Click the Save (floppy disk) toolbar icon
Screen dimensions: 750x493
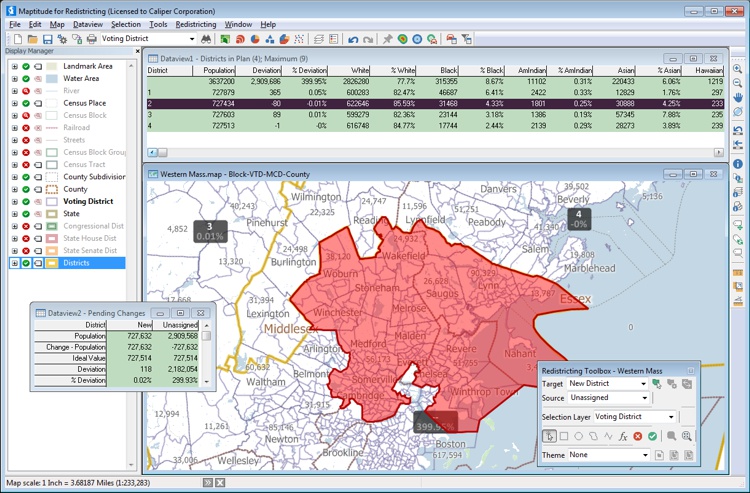(x=47, y=39)
